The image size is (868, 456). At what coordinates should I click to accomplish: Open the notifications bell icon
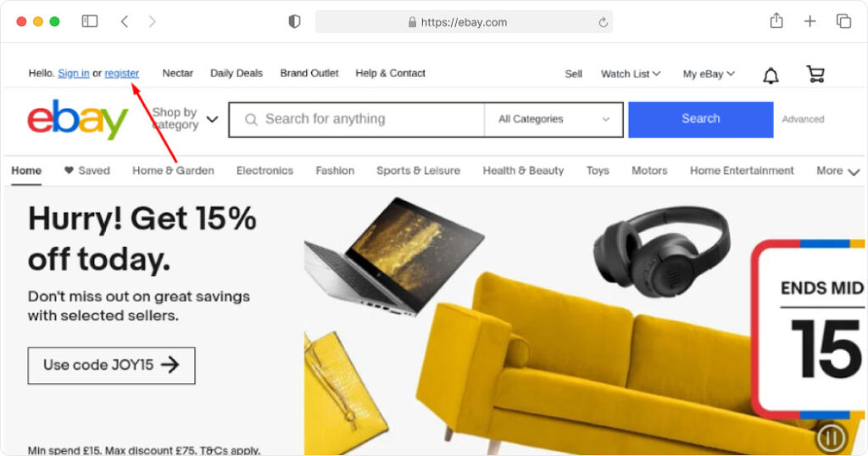click(x=771, y=75)
